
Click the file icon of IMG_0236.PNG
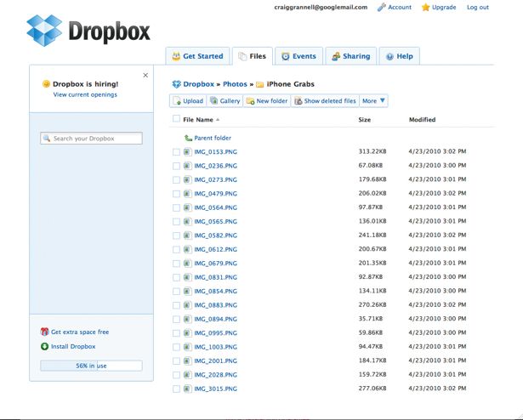187,166
